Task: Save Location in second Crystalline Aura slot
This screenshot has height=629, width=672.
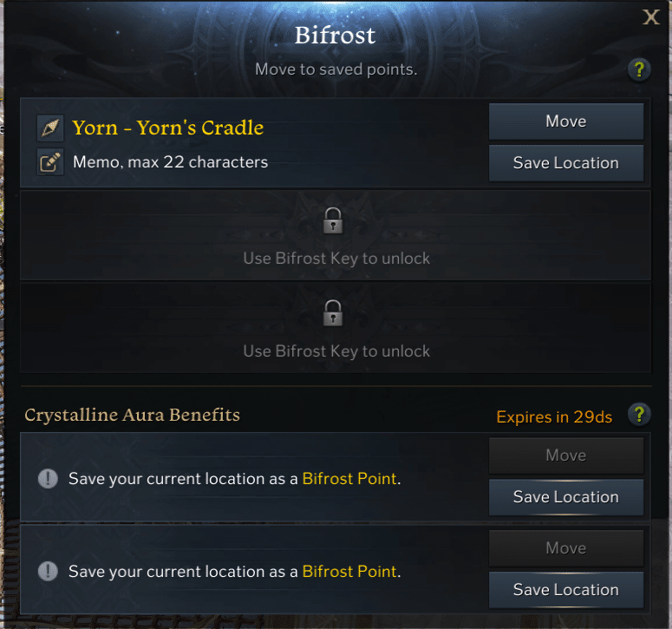Action: [566, 590]
